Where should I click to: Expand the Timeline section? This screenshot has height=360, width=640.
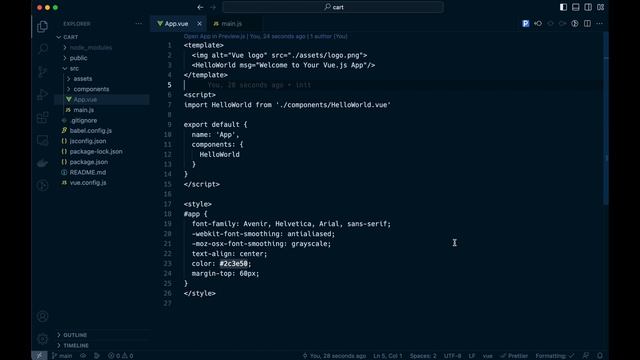[x=102, y=345]
